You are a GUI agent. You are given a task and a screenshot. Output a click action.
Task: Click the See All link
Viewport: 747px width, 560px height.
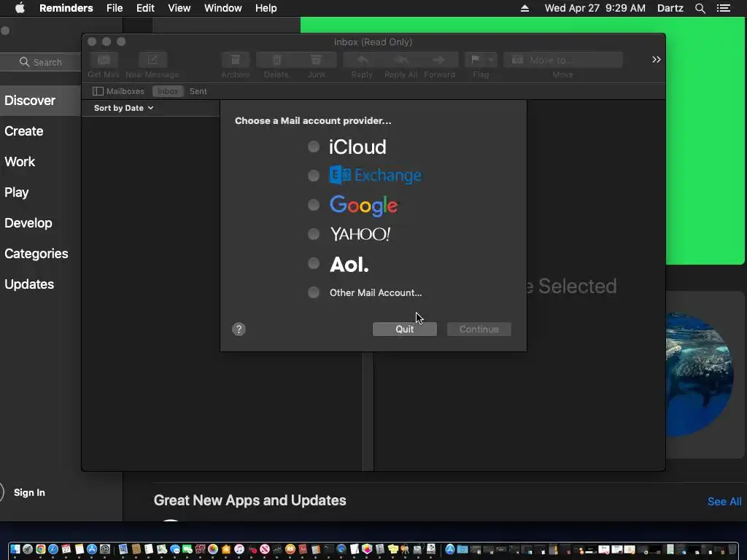coord(724,502)
